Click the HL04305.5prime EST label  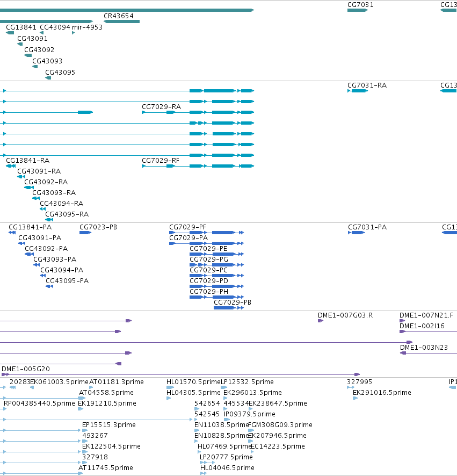[x=193, y=393]
